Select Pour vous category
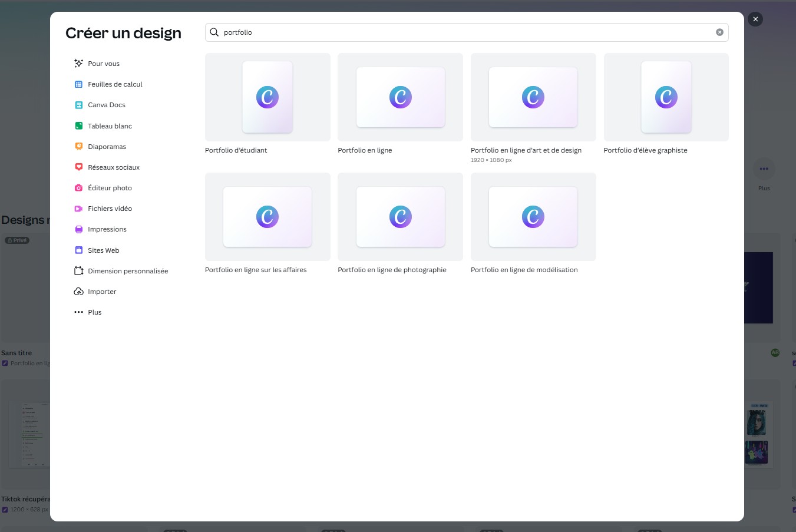Image resolution: width=796 pixels, height=532 pixels. click(x=104, y=64)
